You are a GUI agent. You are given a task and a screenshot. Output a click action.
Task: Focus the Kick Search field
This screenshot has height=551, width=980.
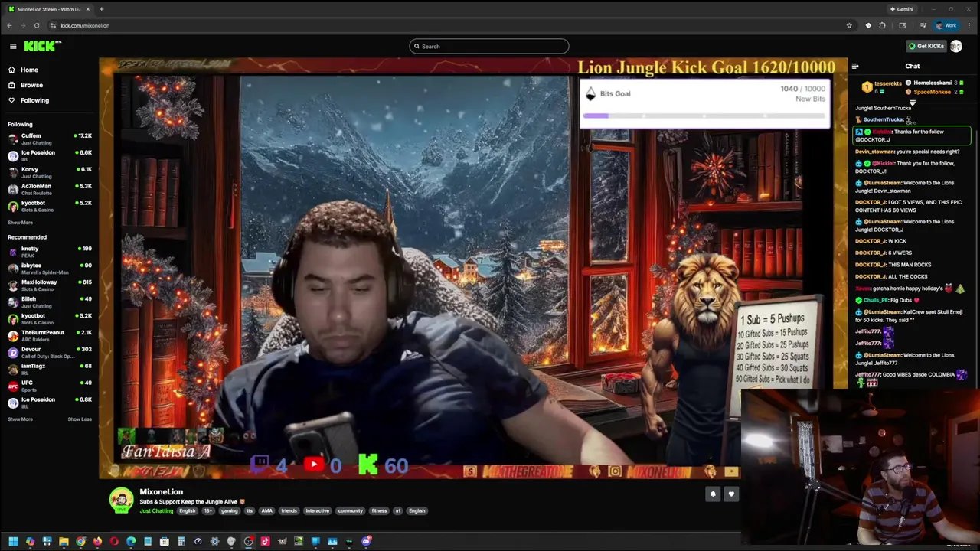click(x=489, y=46)
